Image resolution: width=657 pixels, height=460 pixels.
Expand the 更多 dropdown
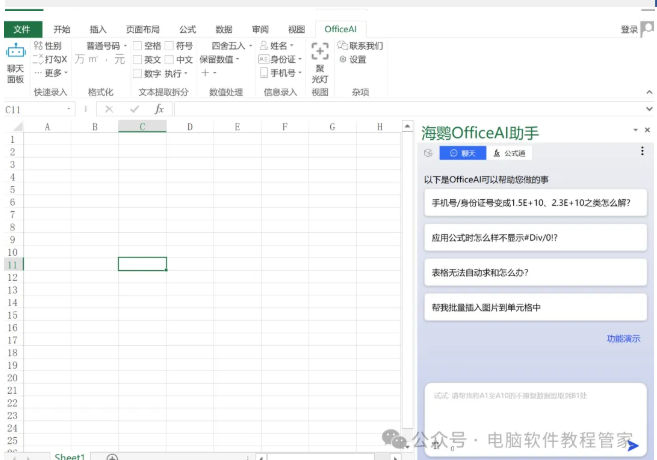coord(66,73)
